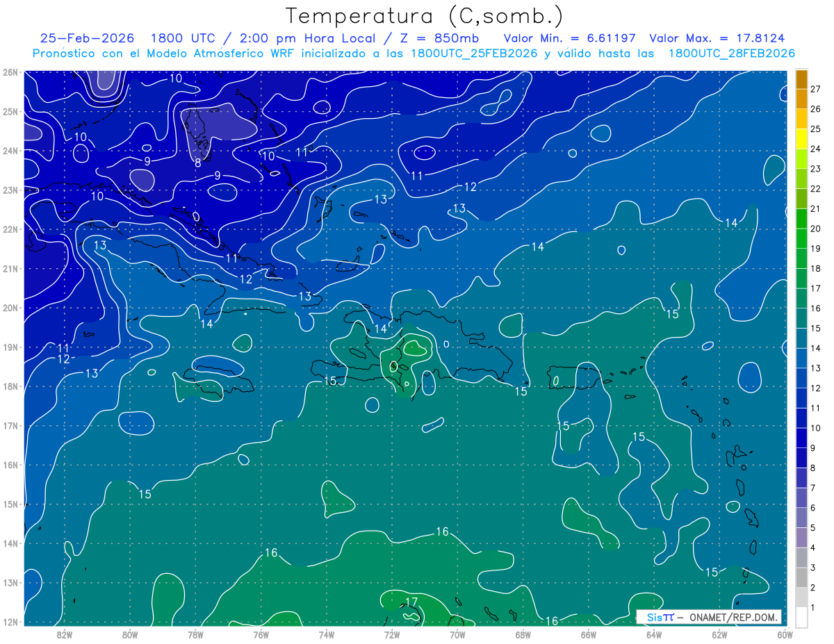Click the '20N' latitude axis label
Screen dimensions: 834x644
[10, 308]
